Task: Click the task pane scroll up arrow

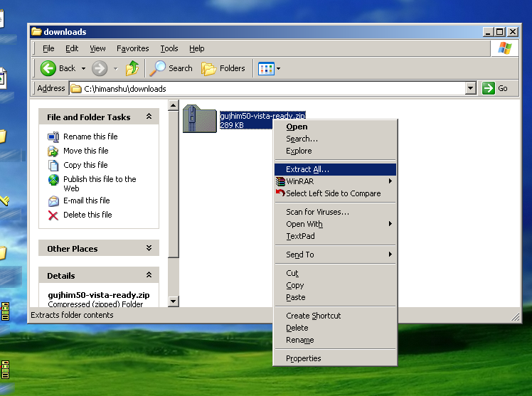Action: (x=174, y=105)
